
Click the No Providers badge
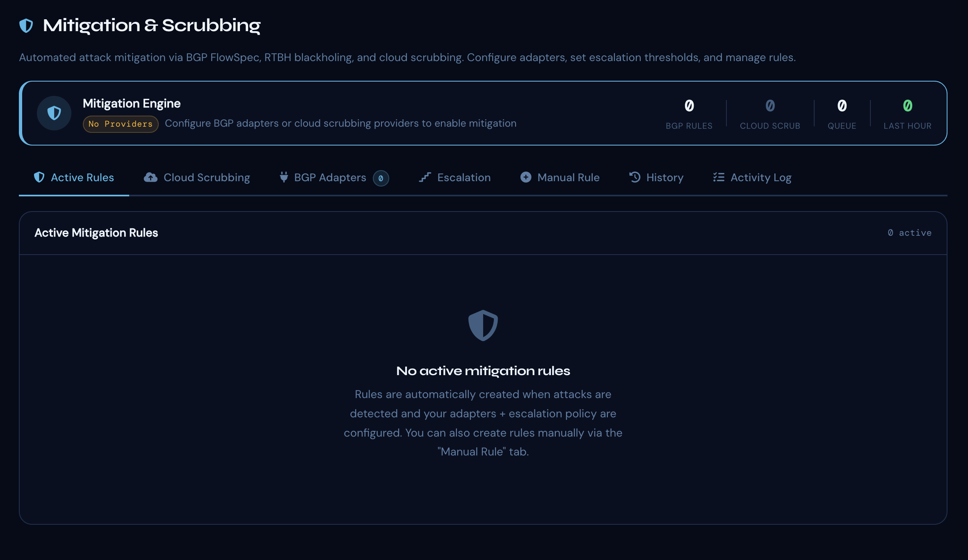coord(120,123)
